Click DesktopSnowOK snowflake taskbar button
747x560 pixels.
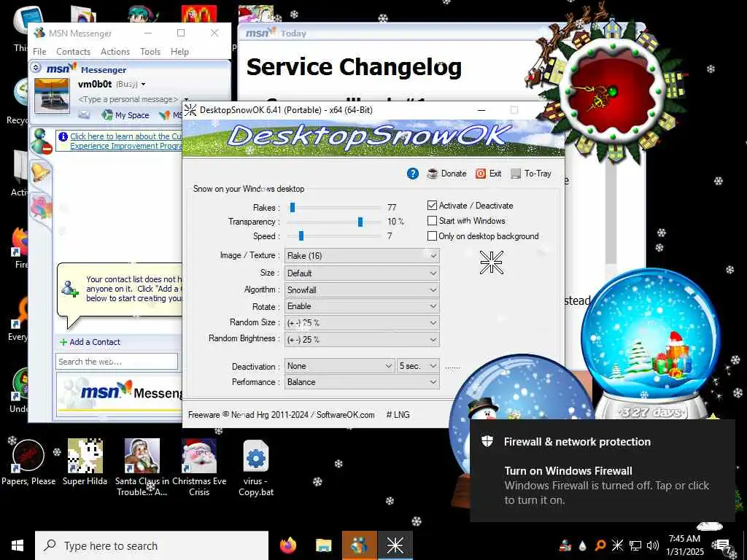[395, 545]
